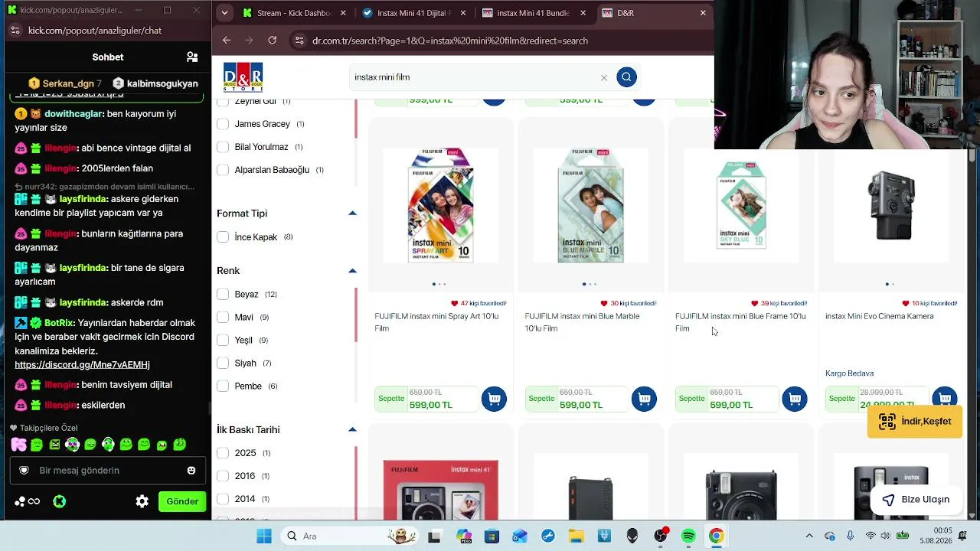Check the James Gracey filter
The image size is (980, 551).
223,124
